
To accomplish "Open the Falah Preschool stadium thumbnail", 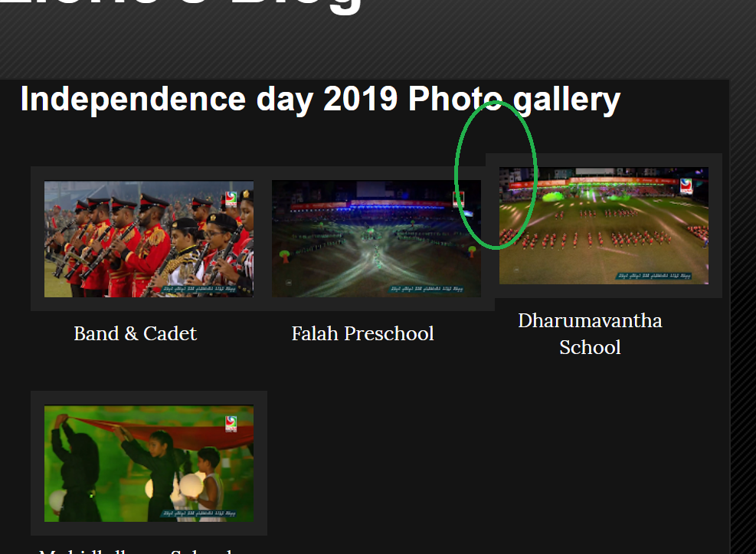I will point(377,238).
